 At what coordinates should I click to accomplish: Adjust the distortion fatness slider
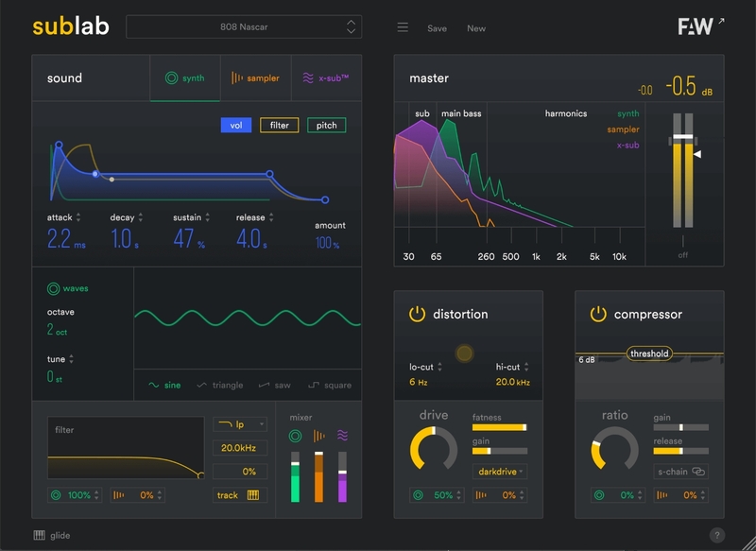[x=500, y=427]
